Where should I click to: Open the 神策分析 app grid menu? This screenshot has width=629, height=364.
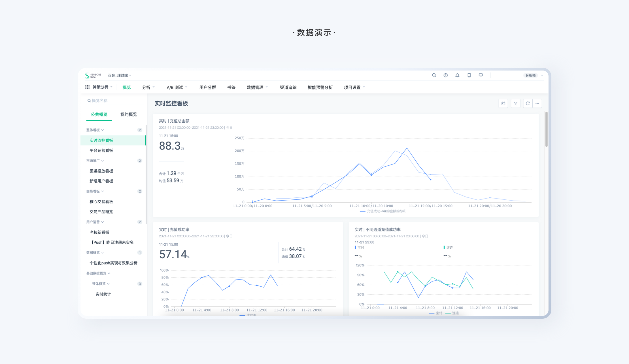[x=88, y=87]
